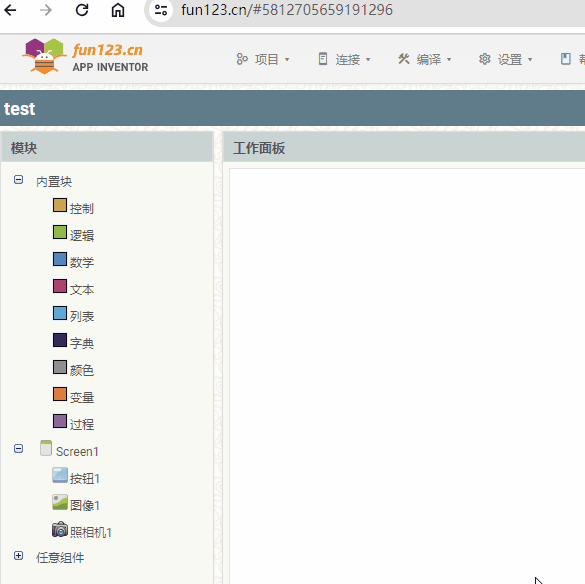Collapse the 内置块 tree node
Viewport: 585px width, 584px height.
[18, 180]
